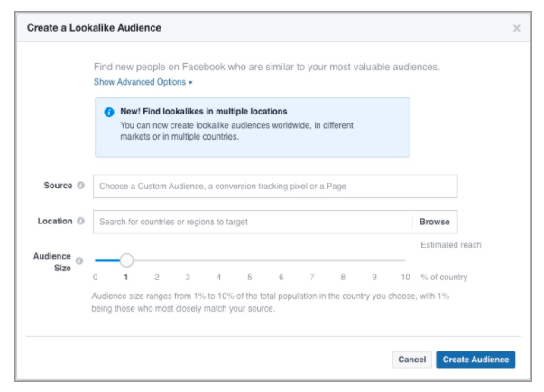
Task: Close the Lookalike Audience dialog
Action: pyautogui.click(x=517, y=28)
